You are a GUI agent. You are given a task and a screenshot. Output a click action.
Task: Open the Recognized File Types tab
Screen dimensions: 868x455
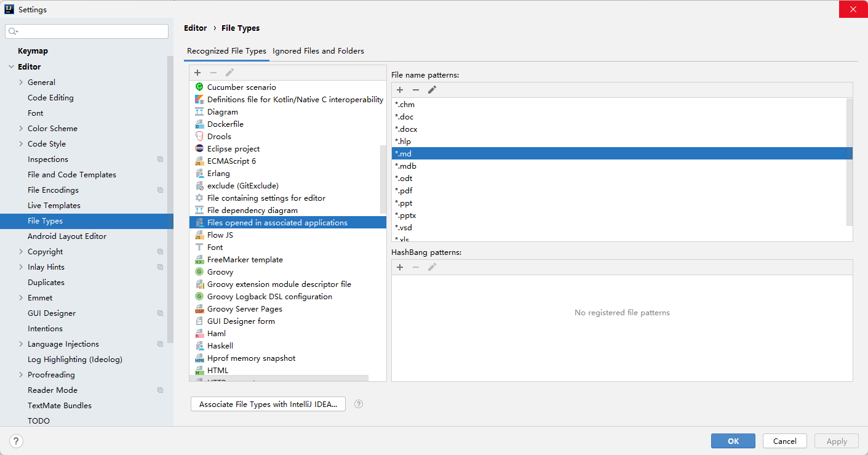click(x=226, y=51)
